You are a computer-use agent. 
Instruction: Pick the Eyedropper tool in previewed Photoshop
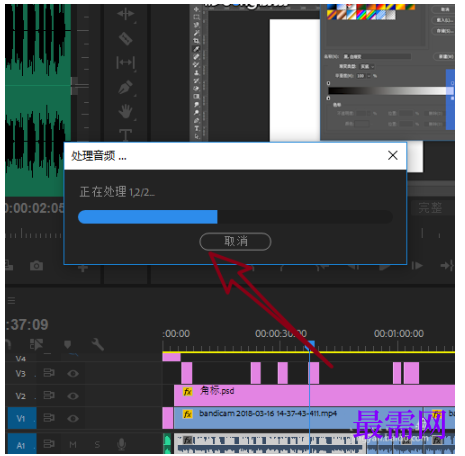[197, 49]
